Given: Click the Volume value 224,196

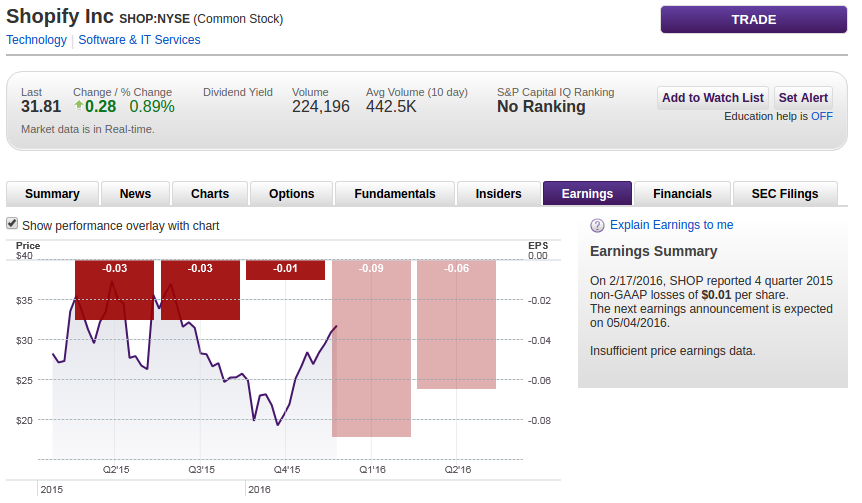Looking at the screenshot, I should (x=321, y=107).
